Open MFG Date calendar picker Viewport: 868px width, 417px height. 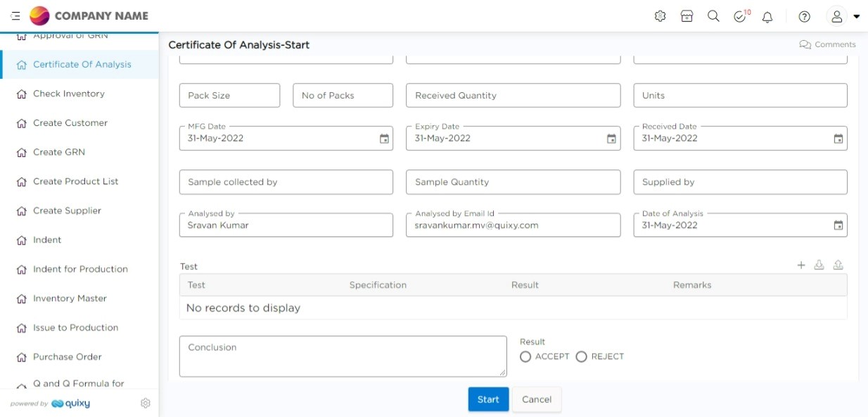pos(384,139)
